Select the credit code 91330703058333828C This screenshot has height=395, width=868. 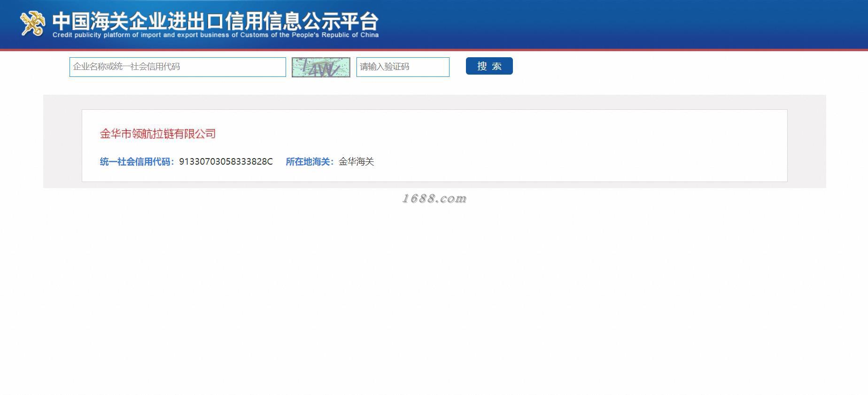226,162
